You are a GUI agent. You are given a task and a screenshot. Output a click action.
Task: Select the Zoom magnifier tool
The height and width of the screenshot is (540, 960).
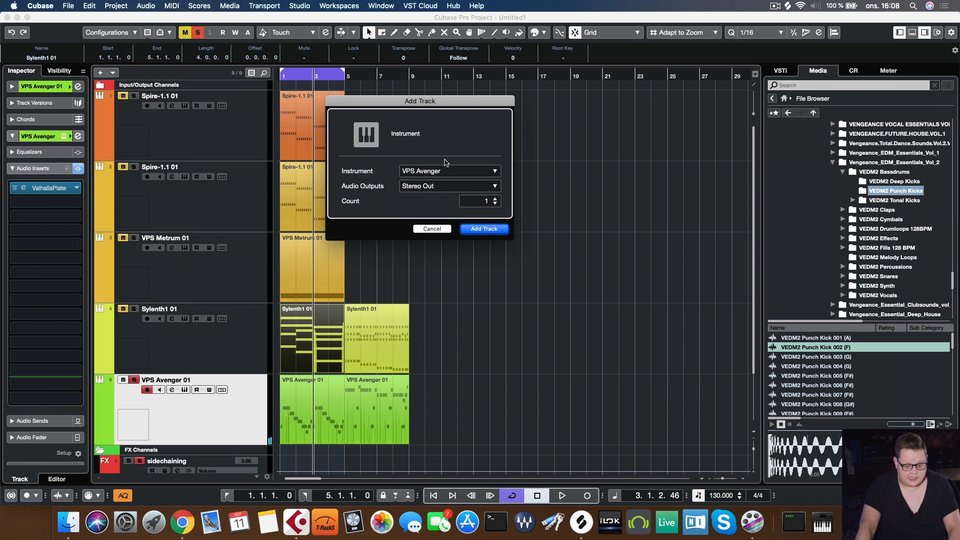(456, 32)
